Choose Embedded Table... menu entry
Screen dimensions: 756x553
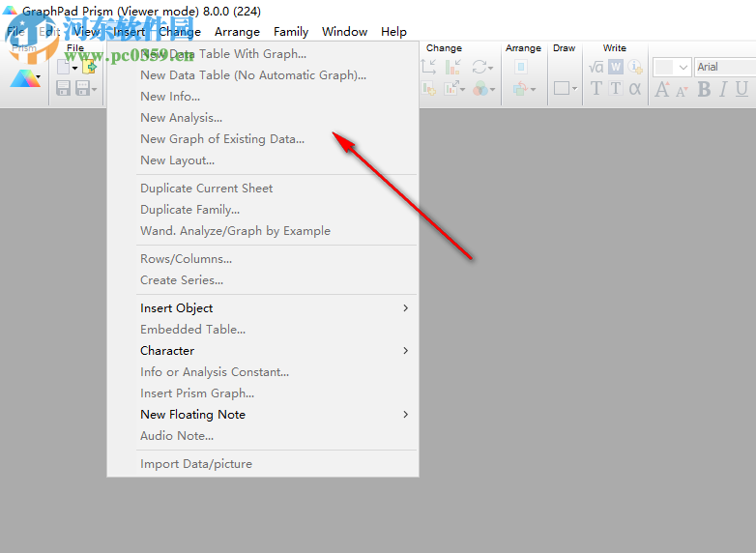263,329
